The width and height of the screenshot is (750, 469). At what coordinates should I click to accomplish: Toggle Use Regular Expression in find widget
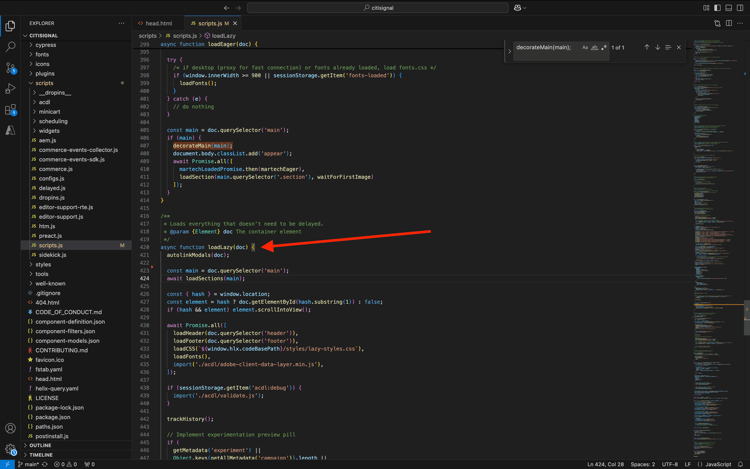coord(604,47)
